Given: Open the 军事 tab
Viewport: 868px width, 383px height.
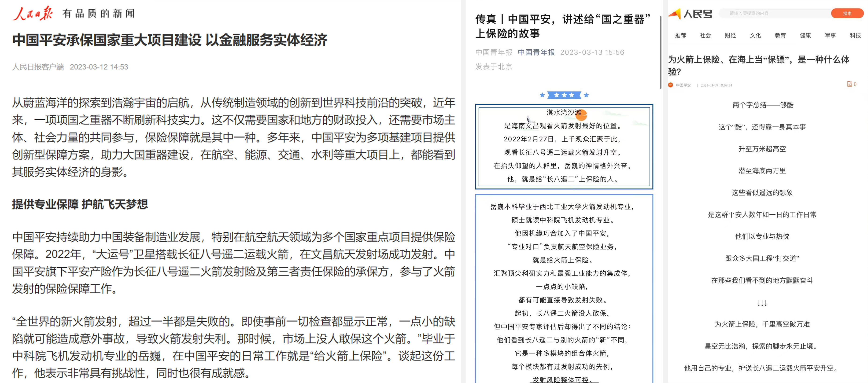Looking at the screenshot, I should [x=830, y=35].
